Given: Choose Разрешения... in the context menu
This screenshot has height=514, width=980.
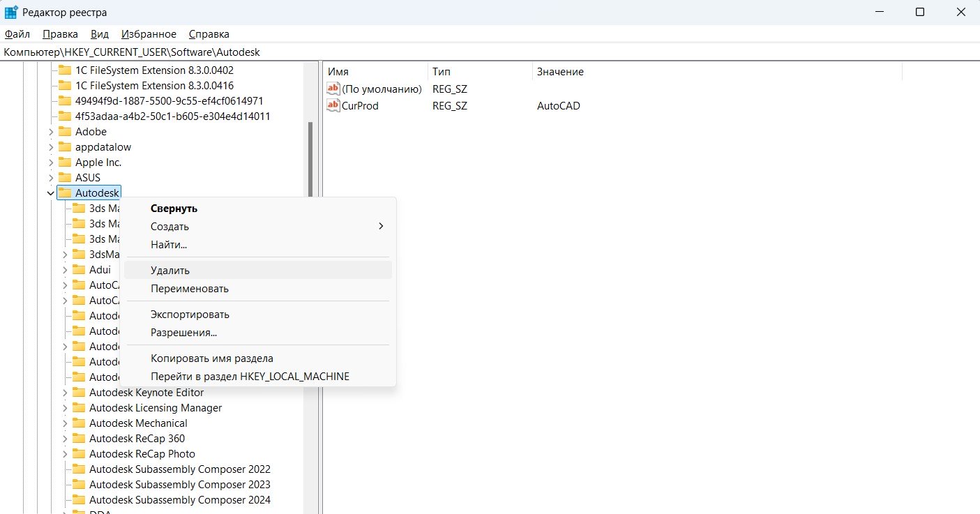Looking at the screenshot, I should 258,333.
